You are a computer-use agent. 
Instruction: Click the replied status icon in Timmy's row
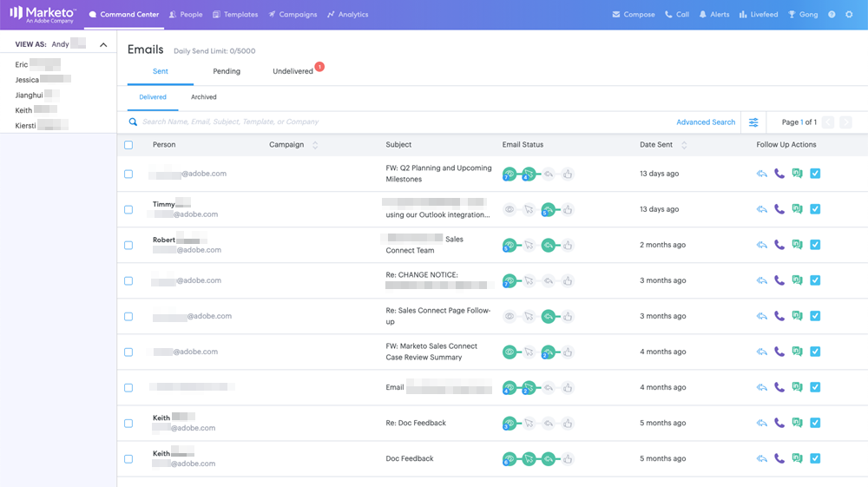click(x=548, y=209)
